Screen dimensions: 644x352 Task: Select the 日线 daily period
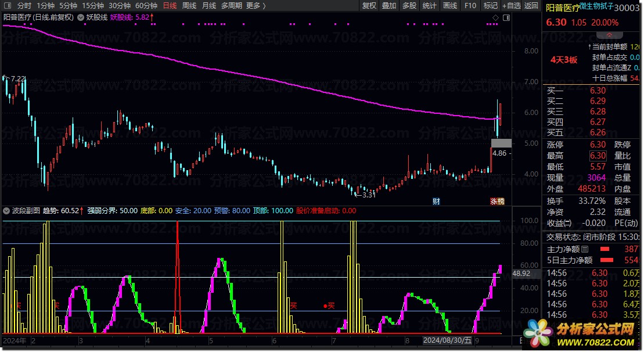(170, 6)
